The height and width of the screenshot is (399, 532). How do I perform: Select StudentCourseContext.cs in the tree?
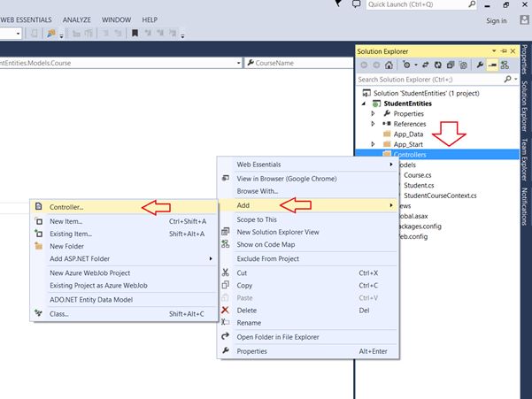point(440,196)
